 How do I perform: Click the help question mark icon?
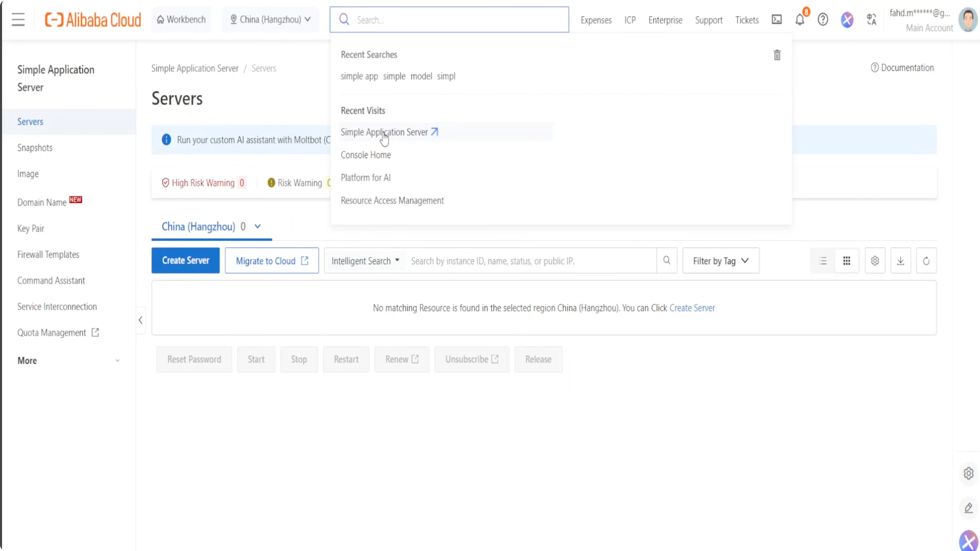tap(823, 19)
